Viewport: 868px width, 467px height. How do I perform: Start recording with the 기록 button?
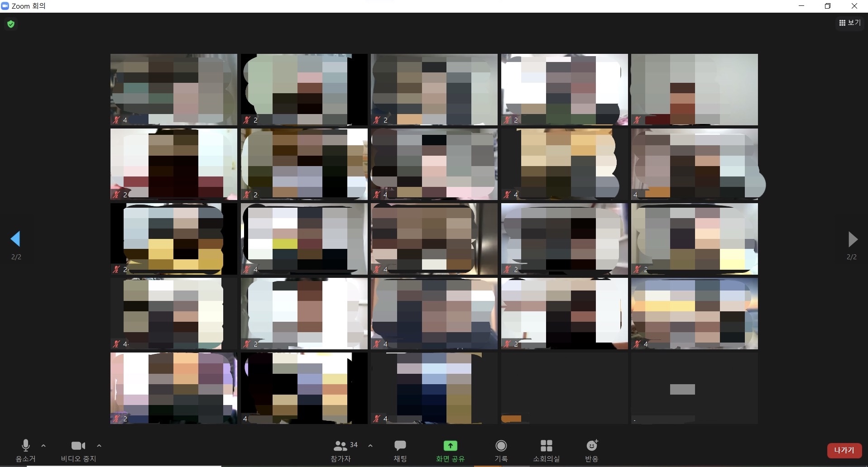pos(501,450)
